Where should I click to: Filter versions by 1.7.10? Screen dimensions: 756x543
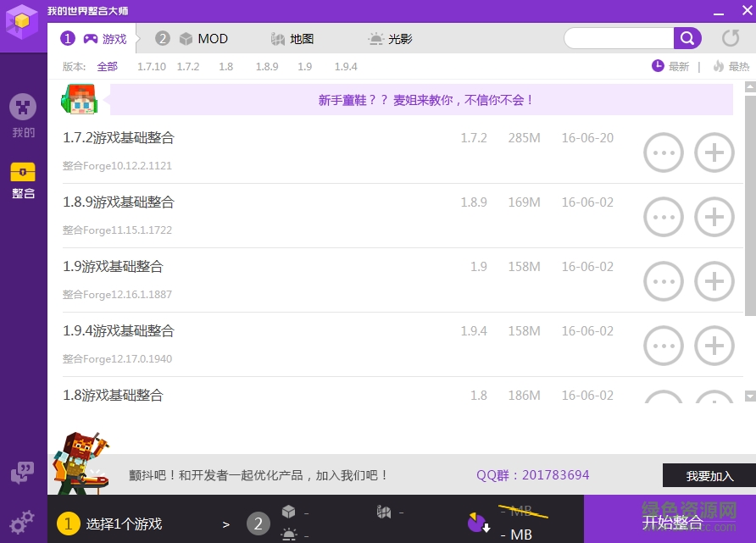(152, 66)
